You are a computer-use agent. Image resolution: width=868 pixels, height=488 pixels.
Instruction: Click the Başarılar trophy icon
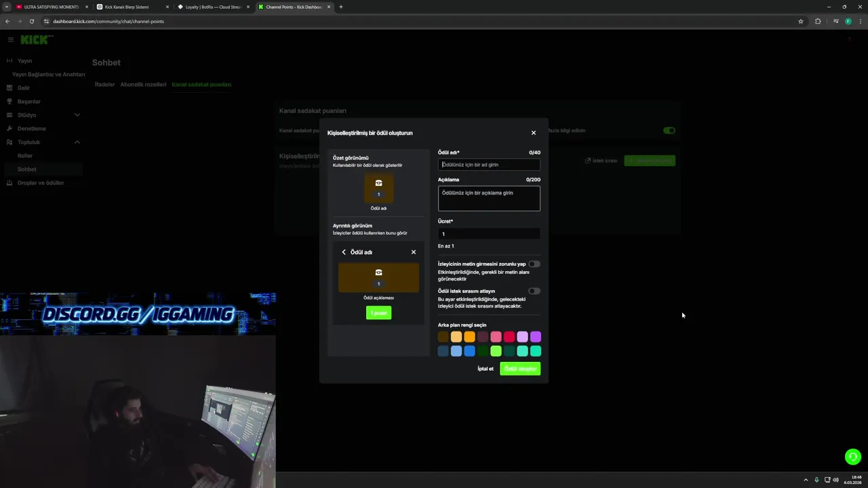point(9,102)
